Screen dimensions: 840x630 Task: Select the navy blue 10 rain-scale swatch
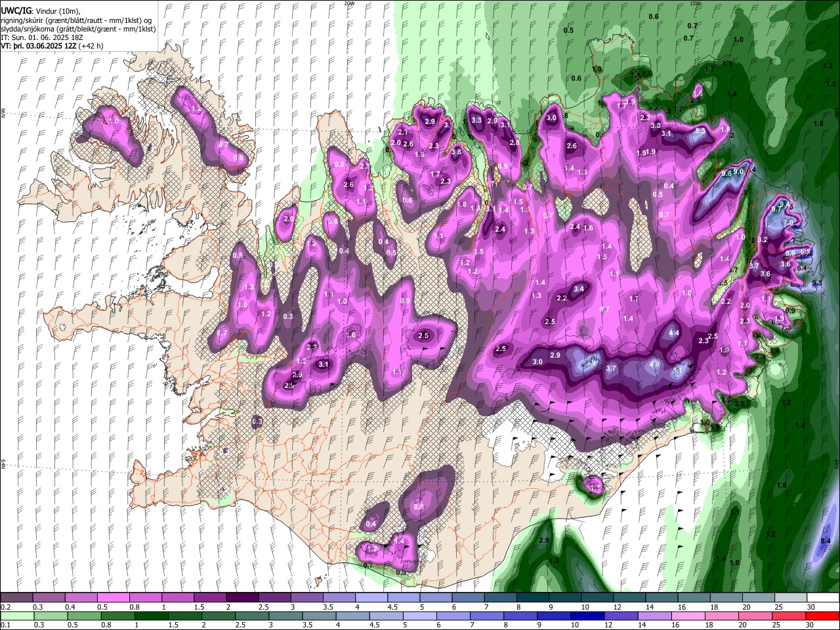[587, 616]
